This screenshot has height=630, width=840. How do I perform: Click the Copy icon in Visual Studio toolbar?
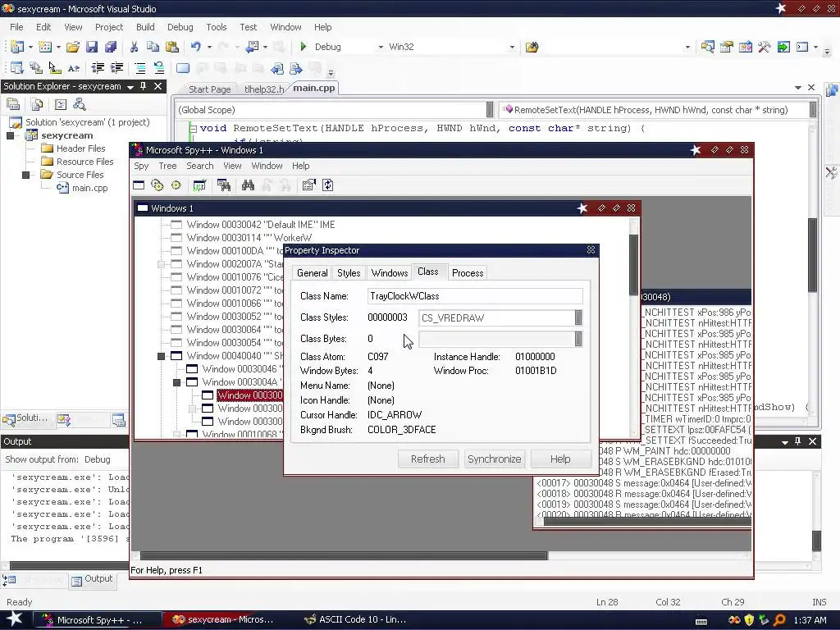click(153, 47)
